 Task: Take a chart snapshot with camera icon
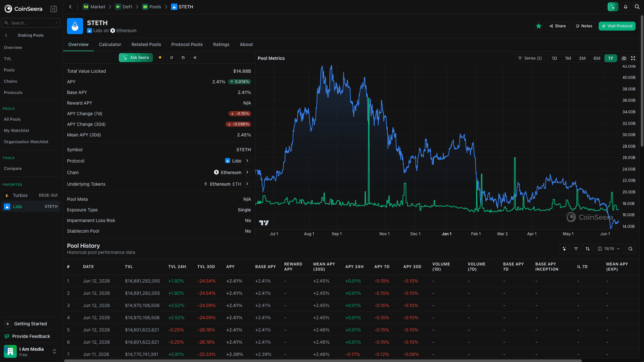tap(624, 58)
